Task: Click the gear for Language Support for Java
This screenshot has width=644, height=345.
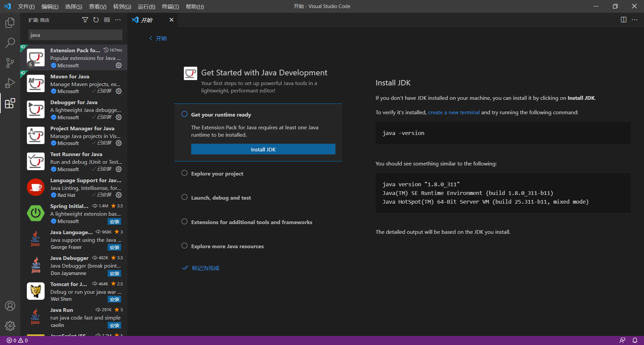Action: click(x=119, y=195)
